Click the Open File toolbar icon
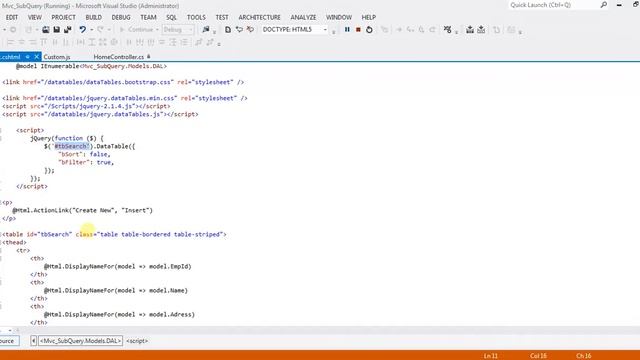Image resolution: width=640 pixels, height=360 pixels. click(46, 29)
